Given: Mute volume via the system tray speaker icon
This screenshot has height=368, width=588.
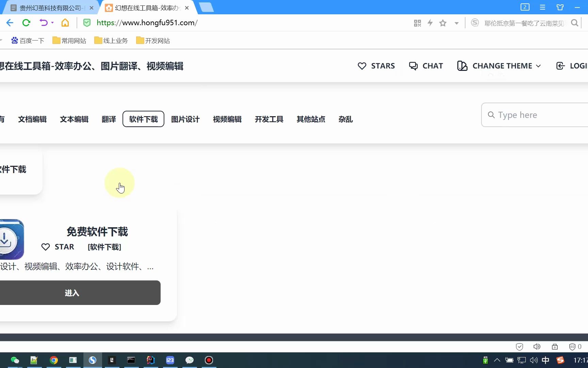Looking at the screenshot, I should (x=534, y=360).
